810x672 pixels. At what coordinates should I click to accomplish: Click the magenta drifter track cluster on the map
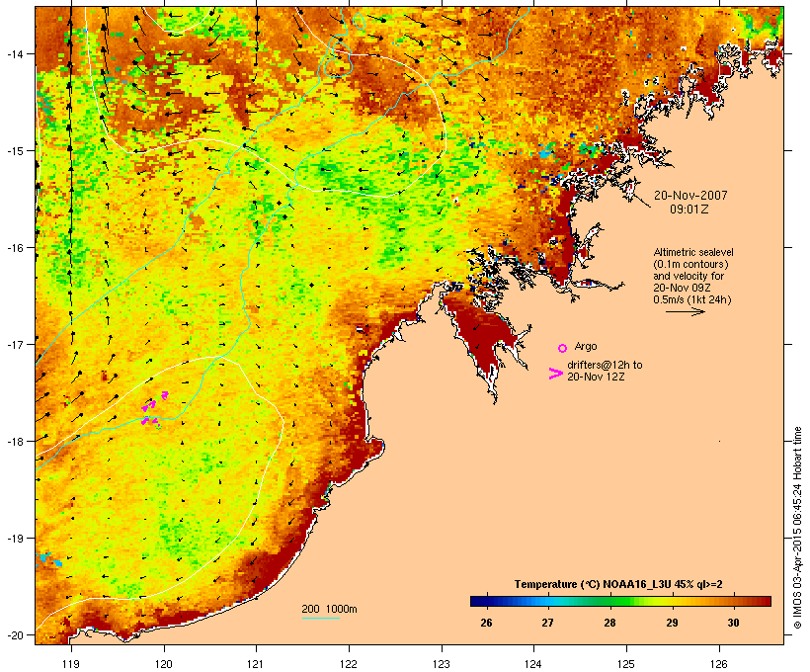tap(154, 410)
